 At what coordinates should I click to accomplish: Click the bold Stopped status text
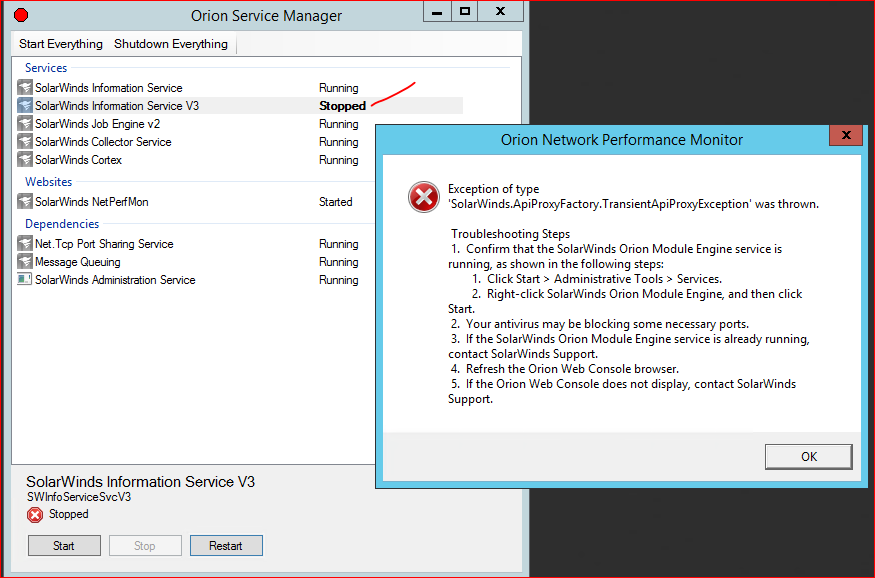(342, 105)
